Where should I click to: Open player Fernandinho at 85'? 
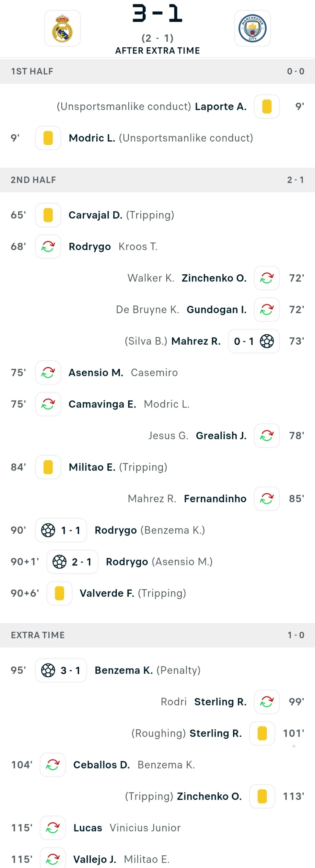coord(215,499)
